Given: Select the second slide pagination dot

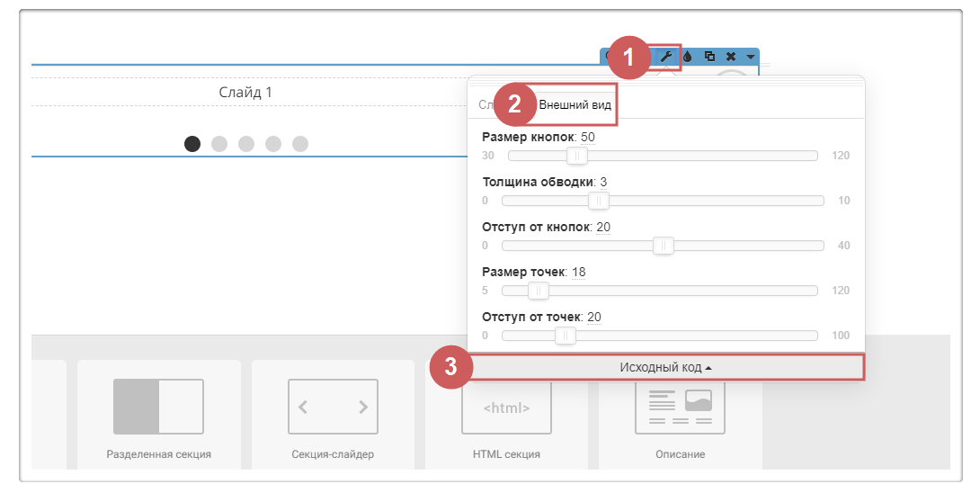Looking at the screenshot, I should (219, 144).
